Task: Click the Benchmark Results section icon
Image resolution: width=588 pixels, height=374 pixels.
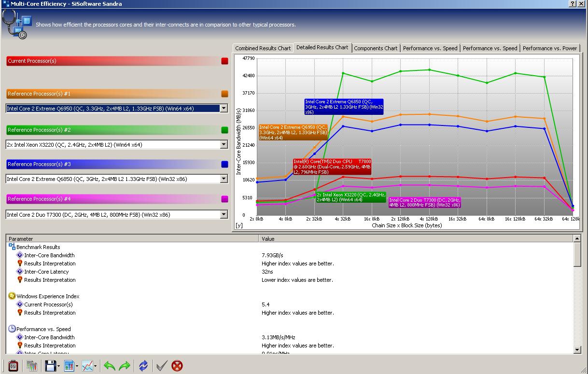Action: [x=12, y=247]
